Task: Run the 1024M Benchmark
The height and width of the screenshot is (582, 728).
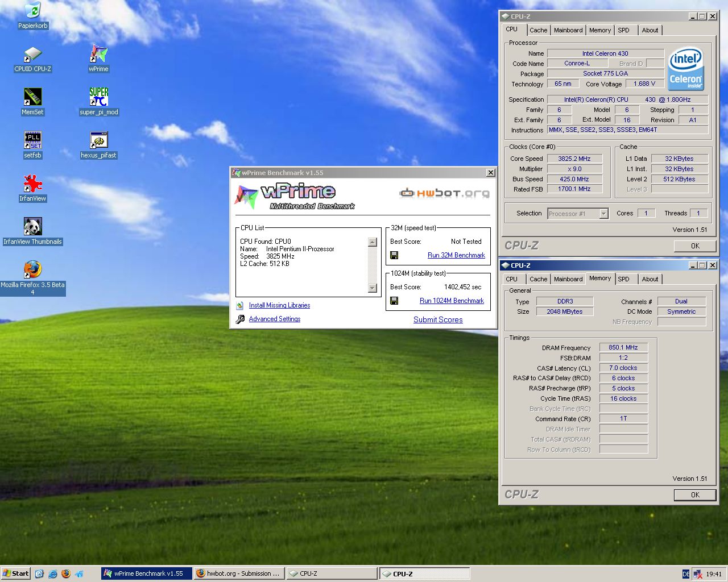Action: click(x=452, y=301)
